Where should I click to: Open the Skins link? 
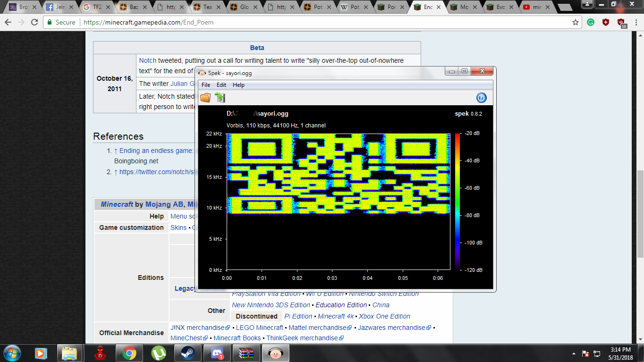coord(178,227)
